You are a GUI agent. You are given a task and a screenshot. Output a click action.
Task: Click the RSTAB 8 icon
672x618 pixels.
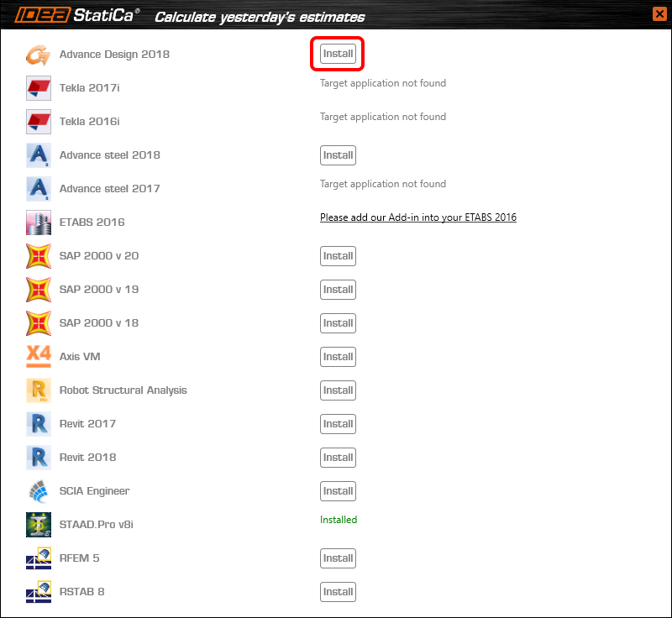pyautogui.click(x=38, y=591)
